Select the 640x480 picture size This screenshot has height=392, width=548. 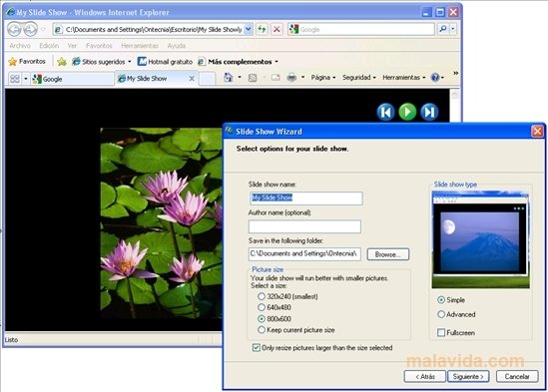(x=262, y=307)
